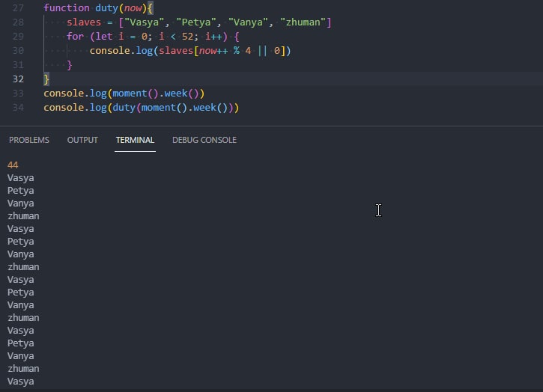
Task: Click the closing brace on line 31
Action: [69, 65]
